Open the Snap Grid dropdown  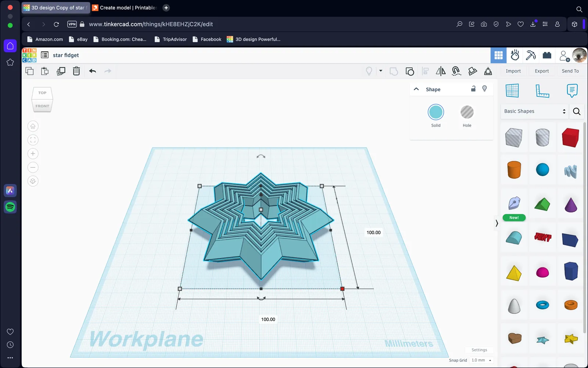click(x=481, y=360)
